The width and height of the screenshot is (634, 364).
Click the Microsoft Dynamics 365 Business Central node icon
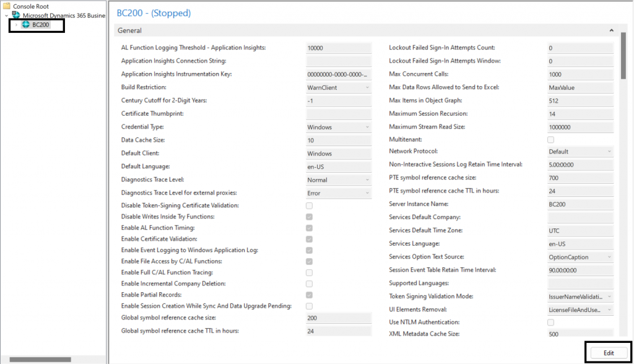tap(16, 15)
